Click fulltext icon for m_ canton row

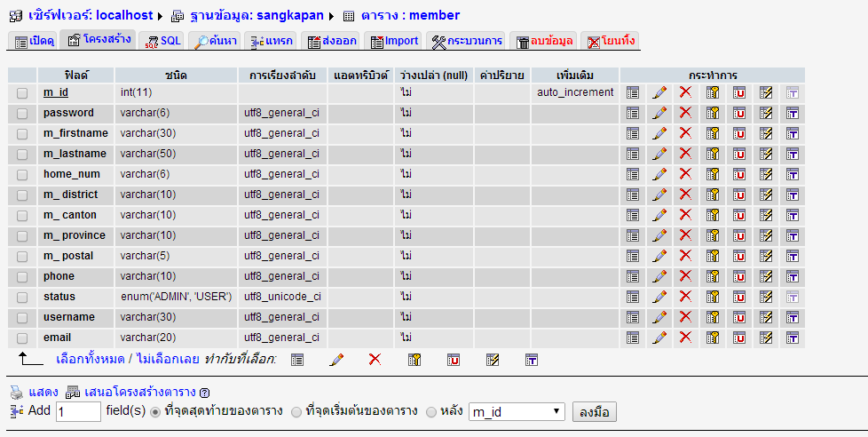pyautogui.click(x=793, y=216)
